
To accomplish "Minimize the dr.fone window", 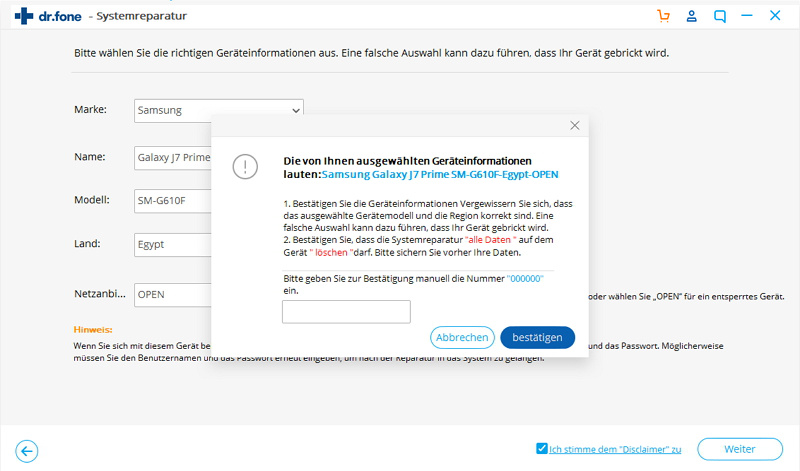I will pos(747,16).
